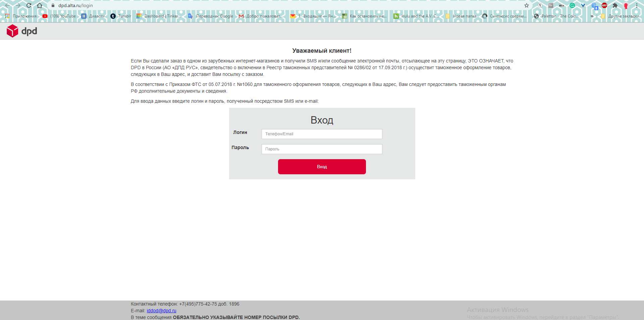
Task: Open the extension showing badge 8
Action: click(x=594, y=6)
